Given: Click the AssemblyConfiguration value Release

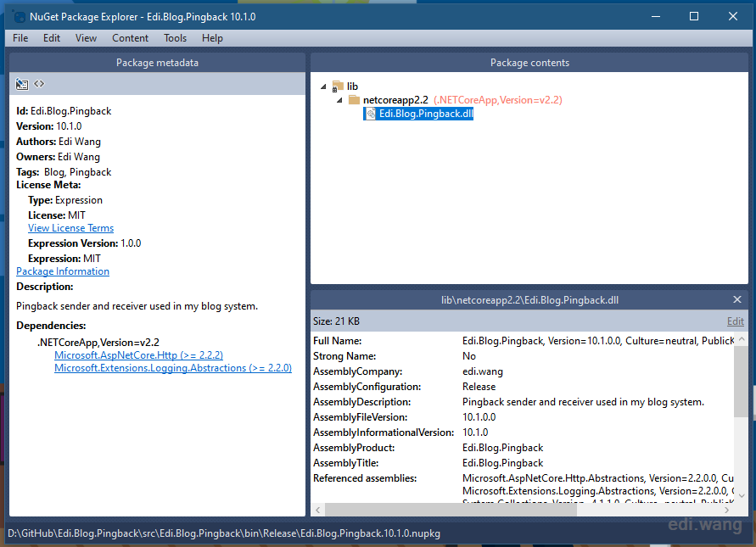Looking at the screenshot, I should coord(479,387).
